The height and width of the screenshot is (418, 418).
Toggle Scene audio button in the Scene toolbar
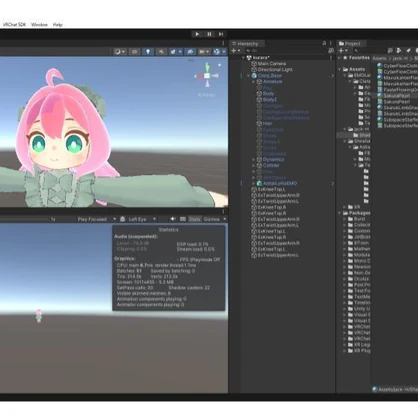(161, 52)
